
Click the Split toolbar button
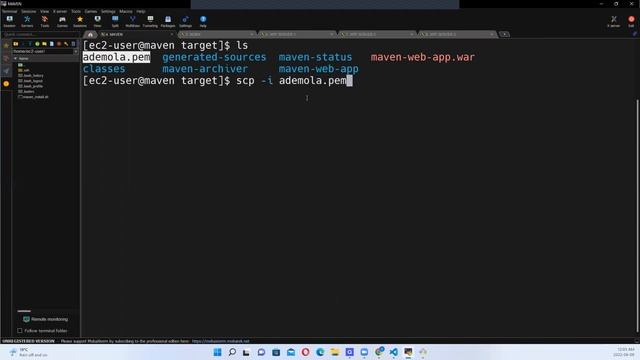[115, 21]
